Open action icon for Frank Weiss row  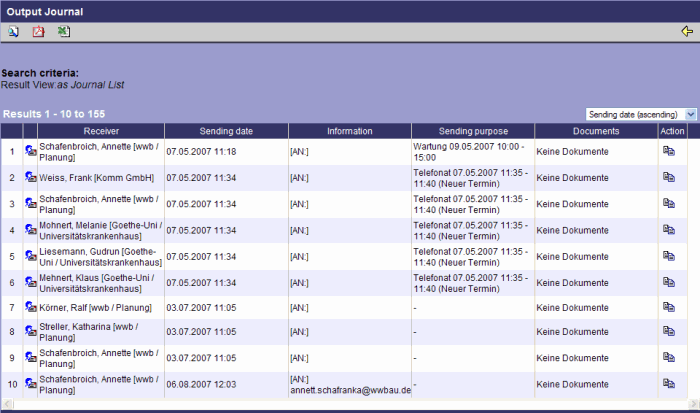(669, 177)
